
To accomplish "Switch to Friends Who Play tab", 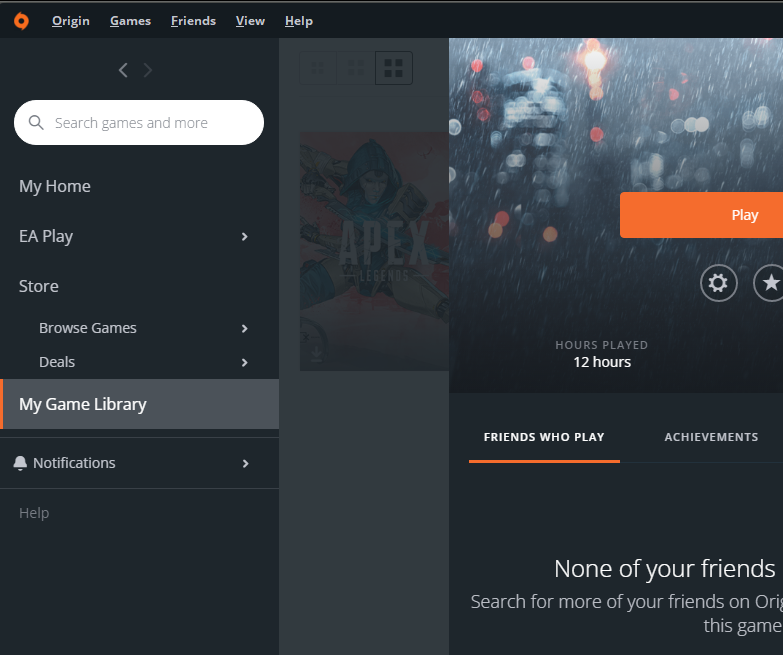I will coord(544,437).
